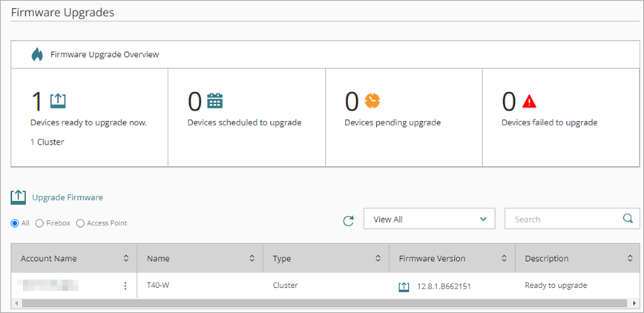644x313 pixels.
Task: Select the All radio button
Action: coord(15,223)
